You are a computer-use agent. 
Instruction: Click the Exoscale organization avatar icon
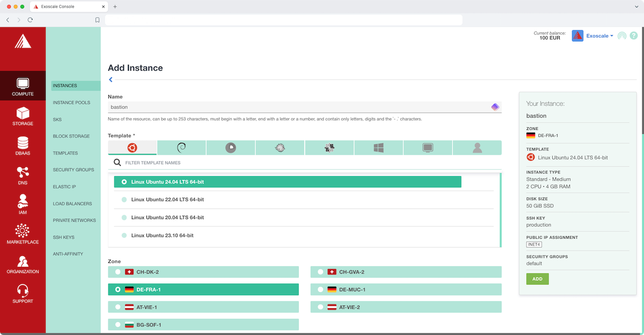click(x=577, y=36)
